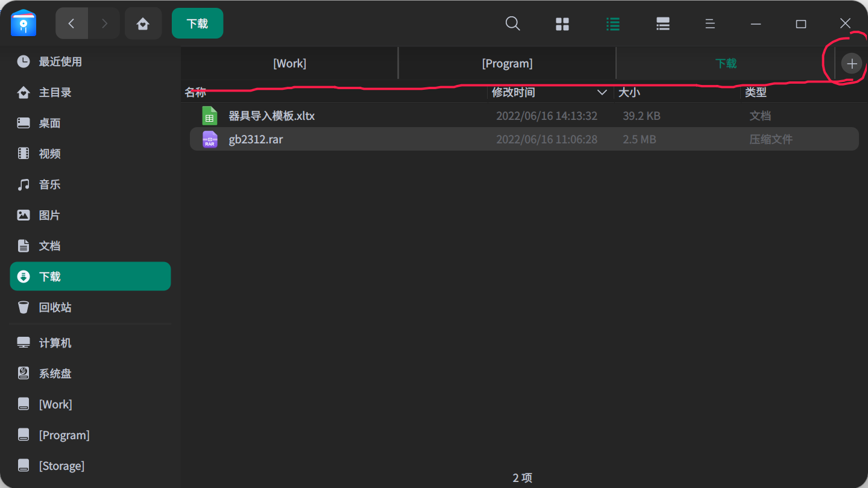
Task: Navigate back with the back arrow
Action: point(71,23)
